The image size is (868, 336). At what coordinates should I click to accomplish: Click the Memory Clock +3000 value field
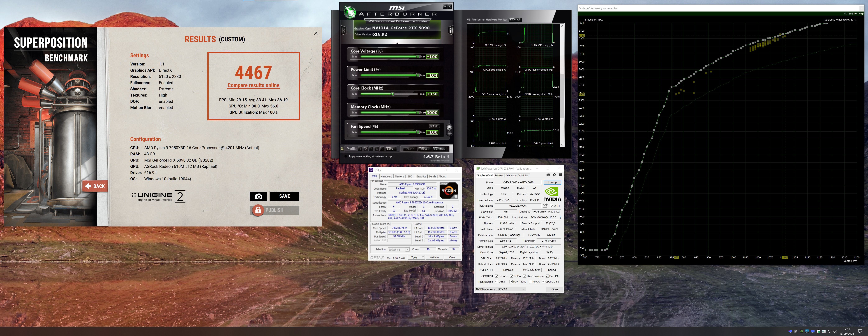point(432,113)
